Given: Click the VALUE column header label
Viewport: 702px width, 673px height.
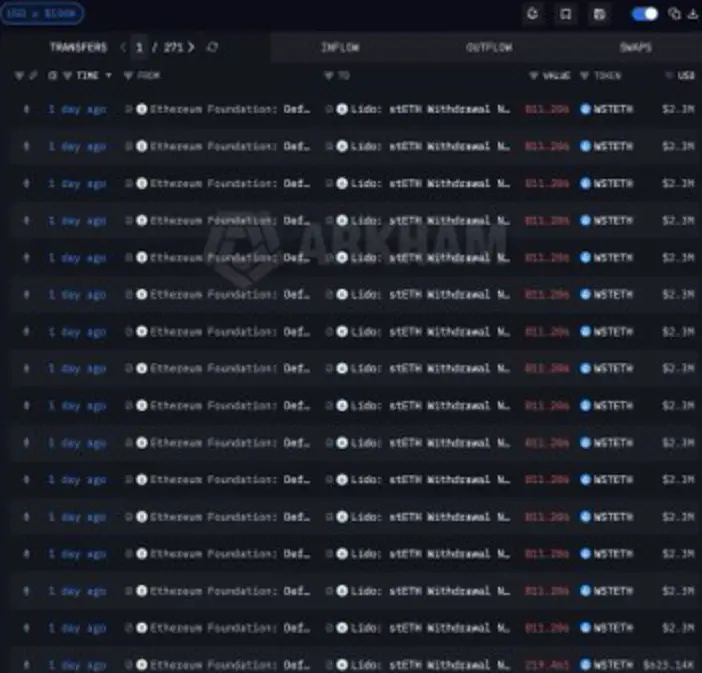Looking at the screenshot, I should click(556, 75).
